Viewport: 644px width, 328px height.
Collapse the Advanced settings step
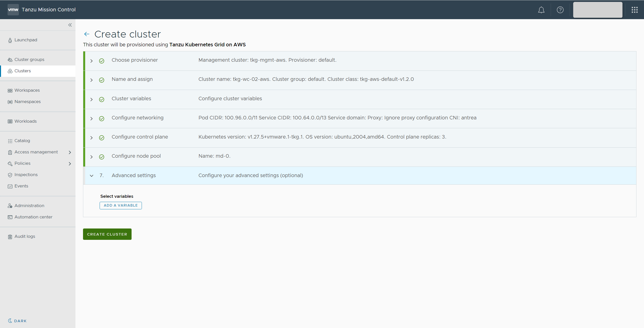click(x=92, y=176)
